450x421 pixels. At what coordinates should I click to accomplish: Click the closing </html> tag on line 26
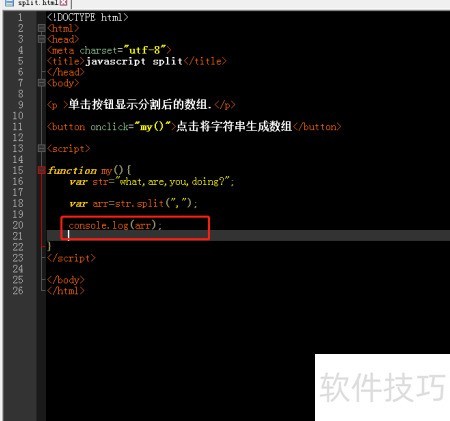pos(66,291)
